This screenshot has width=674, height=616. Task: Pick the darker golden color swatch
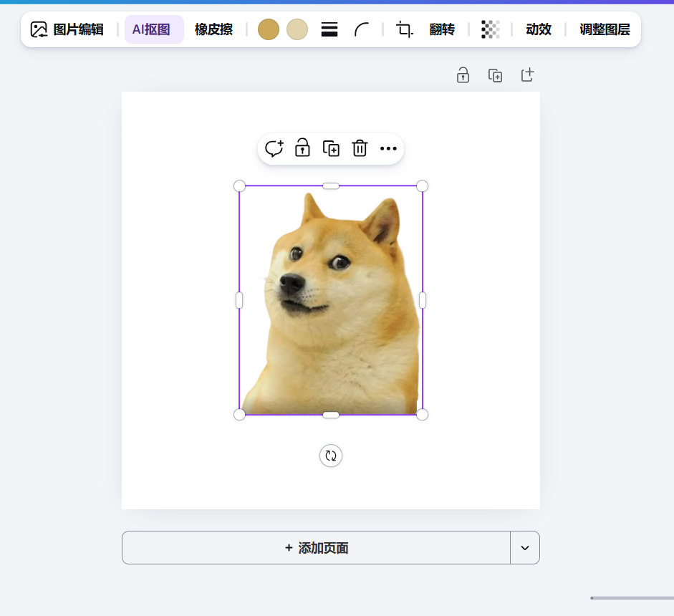(269, 29)
